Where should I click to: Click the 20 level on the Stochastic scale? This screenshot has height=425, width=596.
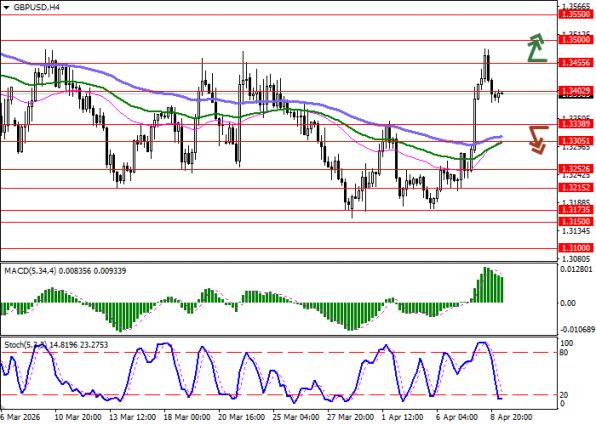coord(565,395)
